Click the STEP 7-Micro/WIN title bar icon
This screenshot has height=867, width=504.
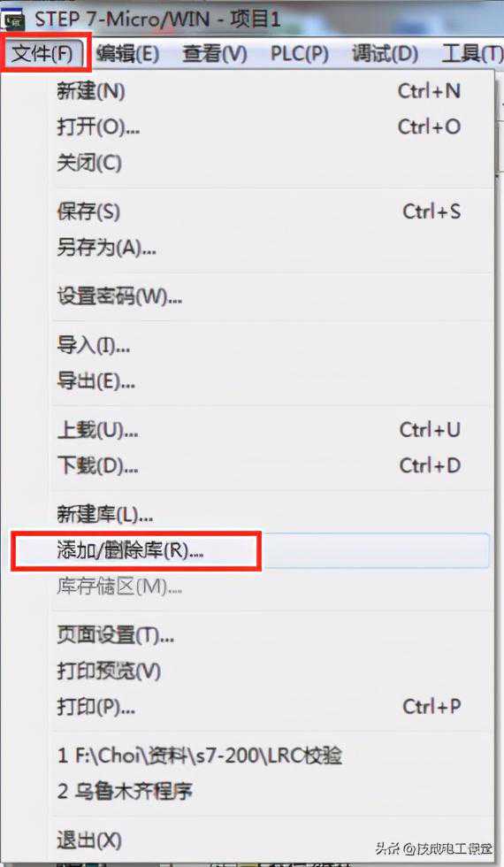(x=12, y=20)
